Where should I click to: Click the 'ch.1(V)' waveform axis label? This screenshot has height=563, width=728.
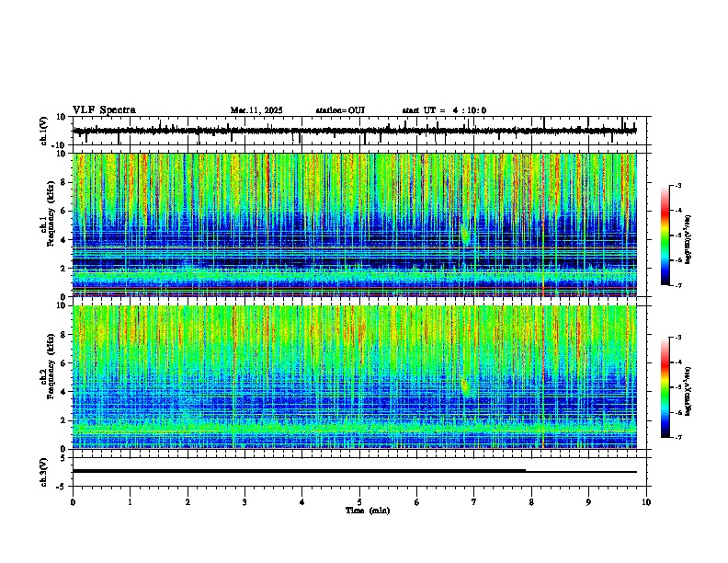pyautogui.click(x=44, y=131)
